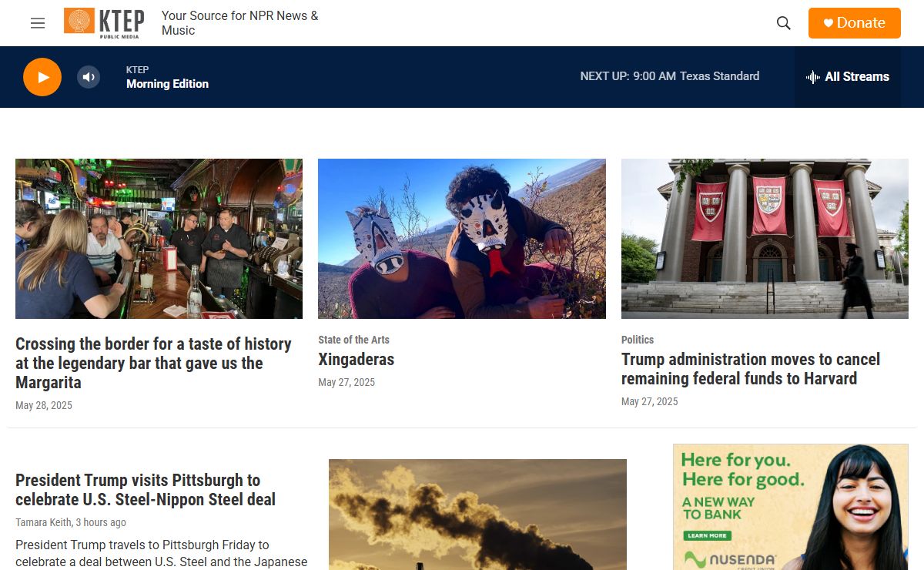Open the State of the Arts category
This screenshot has width=924, height=570.
pos(353,340)
